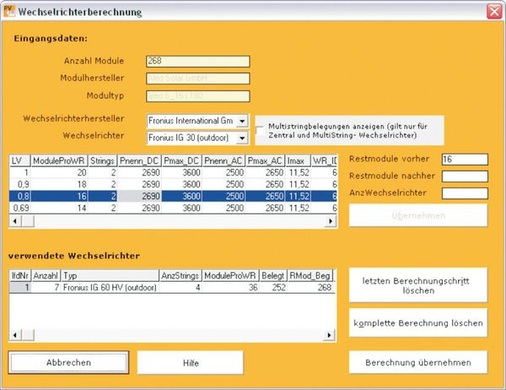Select highlighted row with LV 0,8
The image size is (506, 390).
tap(173, 196)
